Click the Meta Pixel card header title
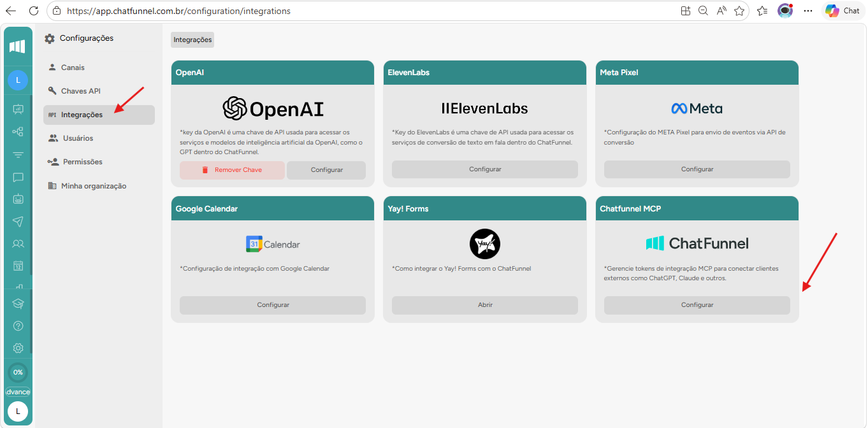The width and height of the screenshot is (868, 428). tap(619, 73)
